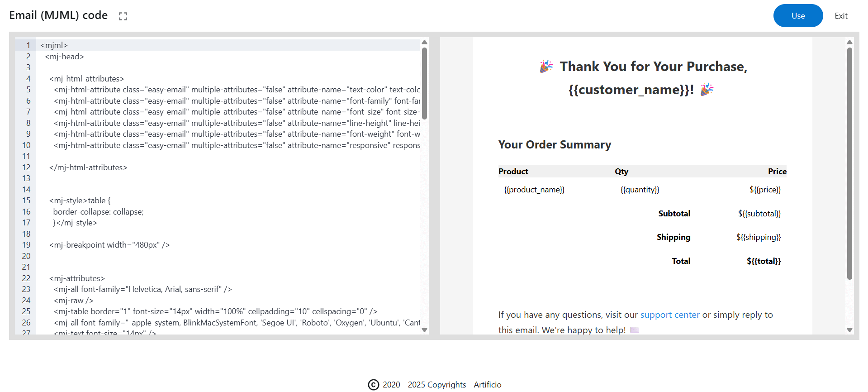Place cursor on the <mjml> line
The height and width of the screenshot is (392, 868).
tap(54, 45)
